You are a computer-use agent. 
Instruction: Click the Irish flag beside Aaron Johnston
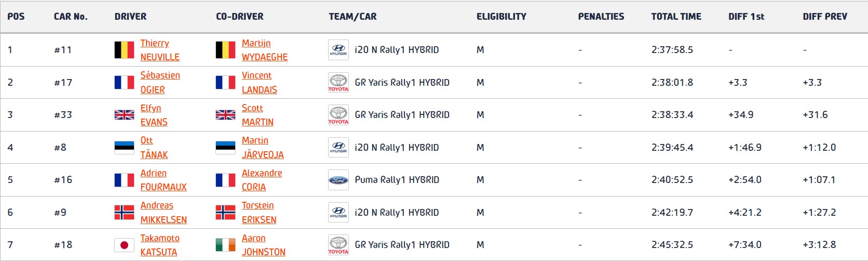coord(225,245)
